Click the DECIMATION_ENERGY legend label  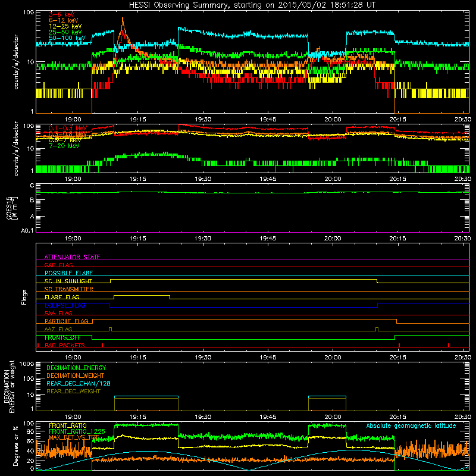point(76,368)
